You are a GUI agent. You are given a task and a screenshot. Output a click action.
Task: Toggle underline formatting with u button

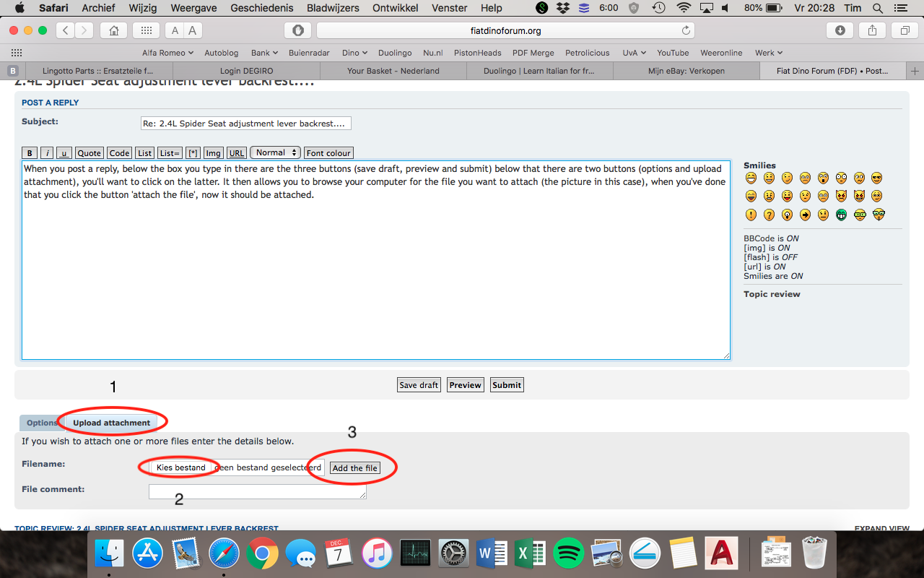(x=64, y=153)
